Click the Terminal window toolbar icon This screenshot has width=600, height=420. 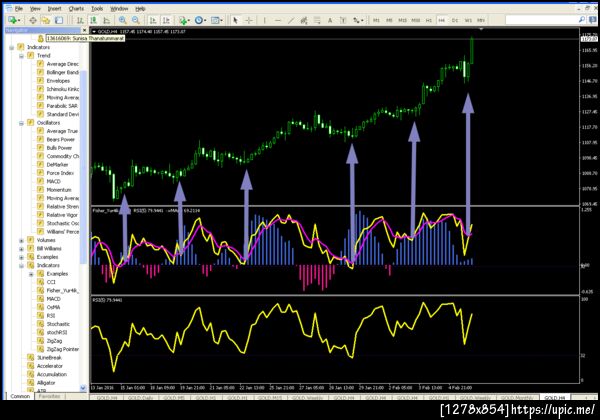(59, 20)
